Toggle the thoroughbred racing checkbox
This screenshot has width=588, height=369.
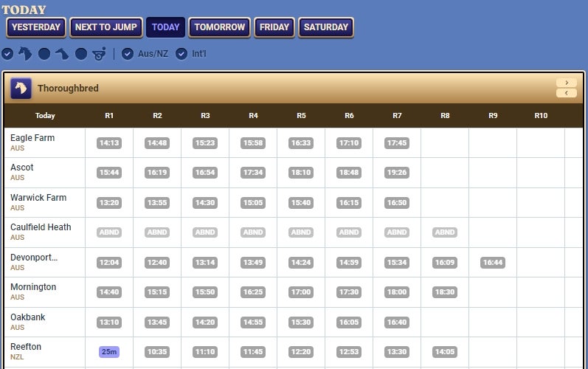[x=7, y=54]
